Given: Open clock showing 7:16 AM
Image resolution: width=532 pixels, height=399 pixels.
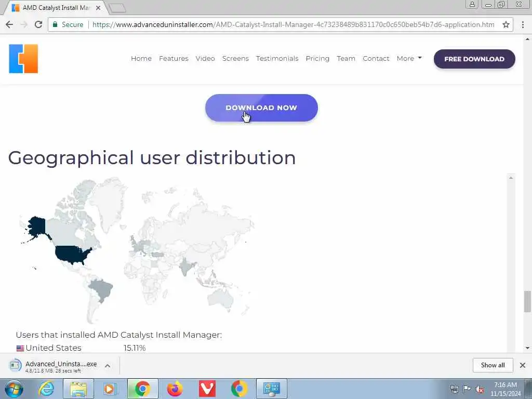Looking at the screenshot, I should coord(505,389).
